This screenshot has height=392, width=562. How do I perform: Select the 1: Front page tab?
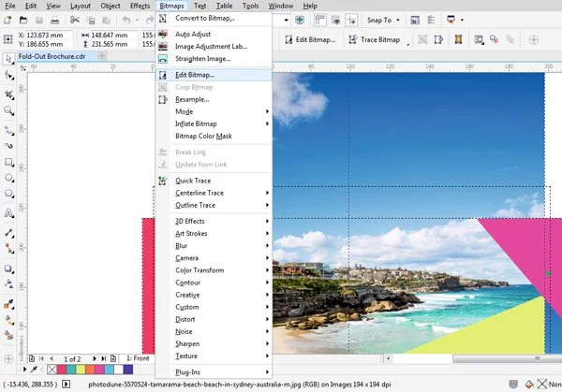tap(138, 358)
